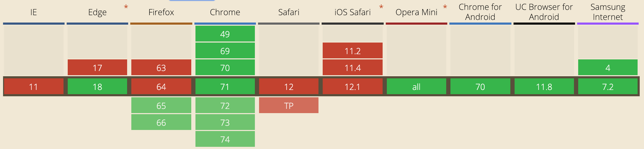Click the Chrome column header
The image size is (644, 149).
[225, 13]
